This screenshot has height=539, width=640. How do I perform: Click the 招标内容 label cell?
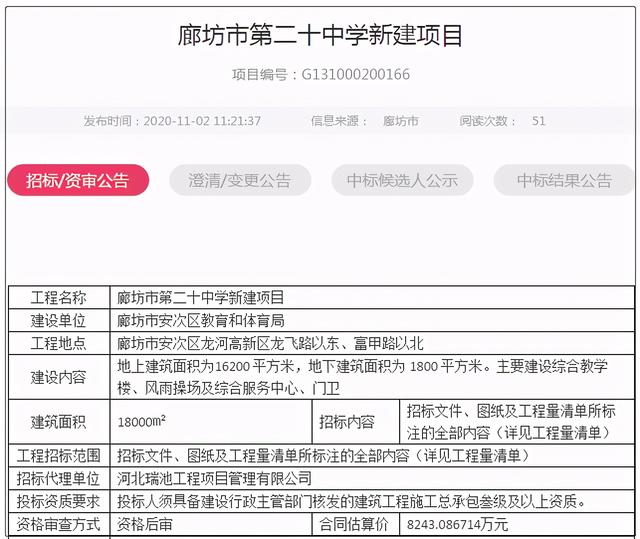[356, 421]
